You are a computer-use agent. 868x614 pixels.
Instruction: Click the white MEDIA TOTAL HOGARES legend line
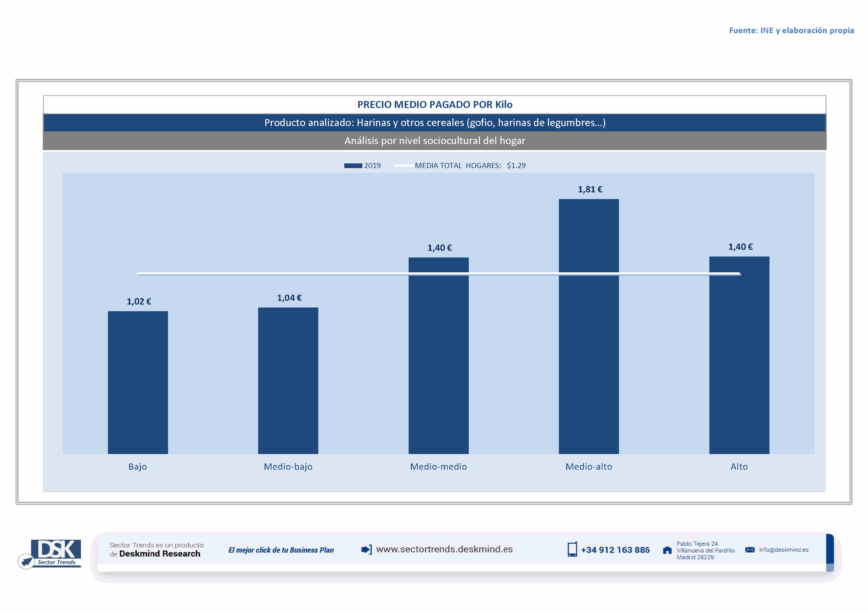(x=403, y=166)
